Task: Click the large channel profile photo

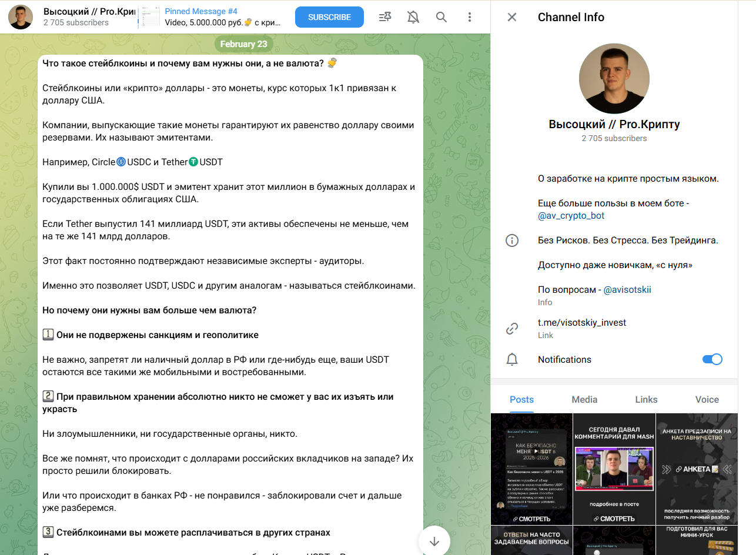Action: coord(614,78)
